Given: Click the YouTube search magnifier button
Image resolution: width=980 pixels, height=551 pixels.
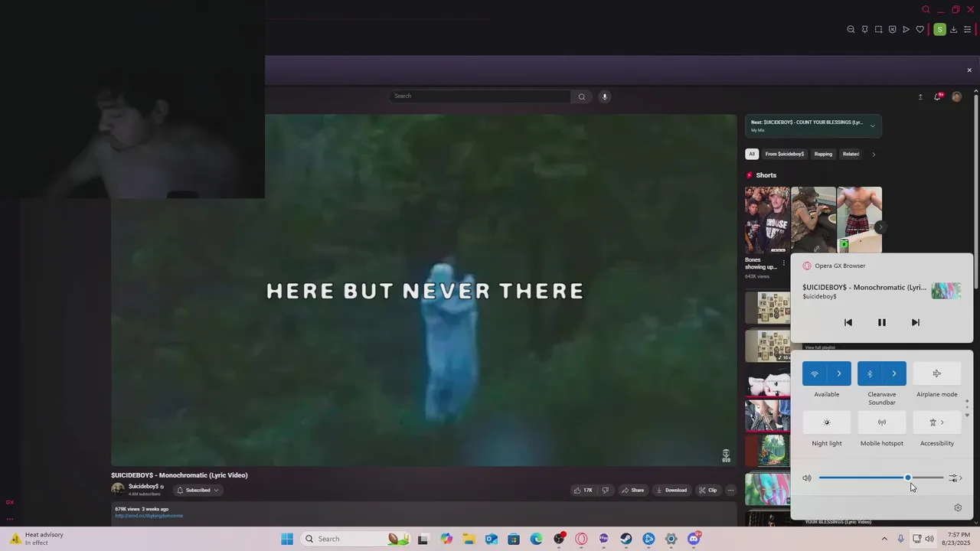Looking at the screenshot, I should (x=581, y=96).
